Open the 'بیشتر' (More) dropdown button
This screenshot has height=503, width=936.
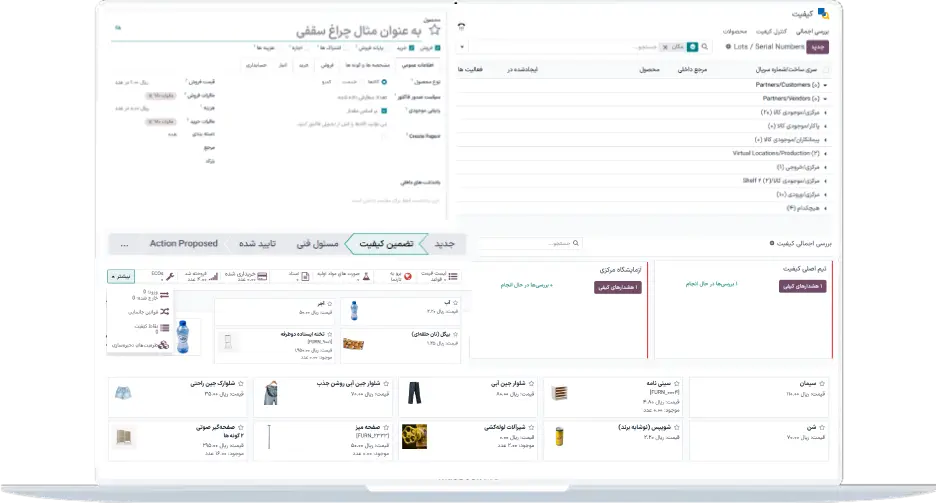[x=123, y=275]
